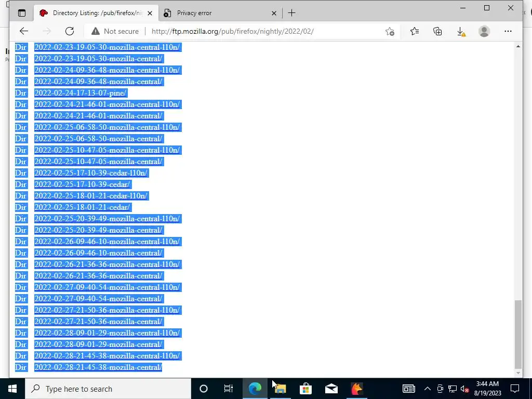532x399 pixels.
Task: Click Dir label beside 2022-02-28-21-45-38-mozilla-central/
Action: pos(21,367)
